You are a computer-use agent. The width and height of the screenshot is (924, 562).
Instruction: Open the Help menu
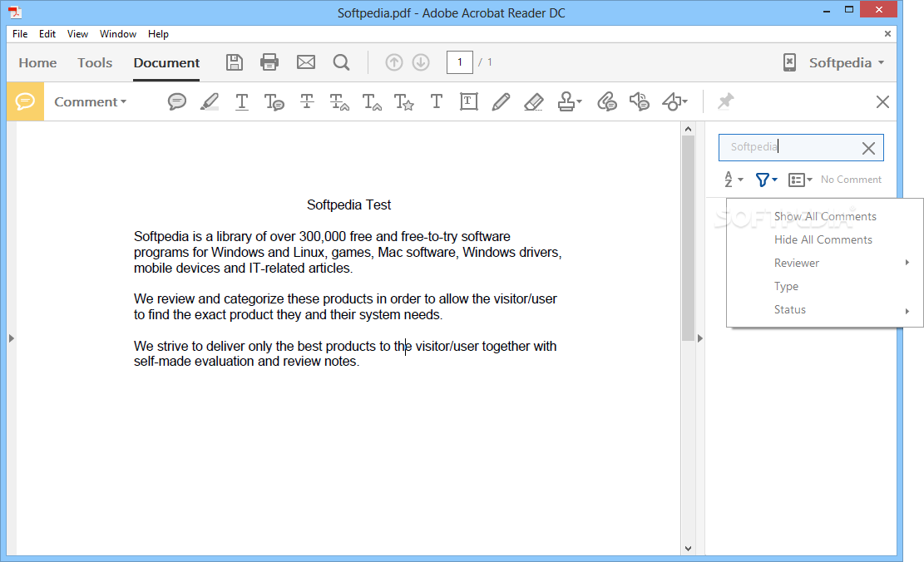click(158, 34)
